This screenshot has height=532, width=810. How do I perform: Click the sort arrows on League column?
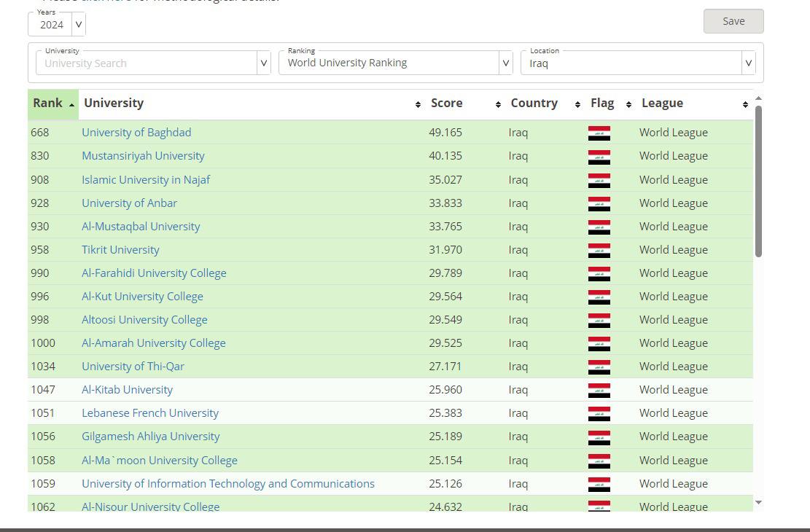point(745,104)
